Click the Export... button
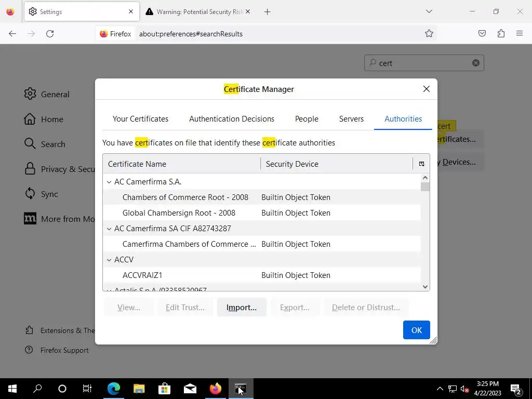Screen dimensions: 532x399 (x=295, y=307)
